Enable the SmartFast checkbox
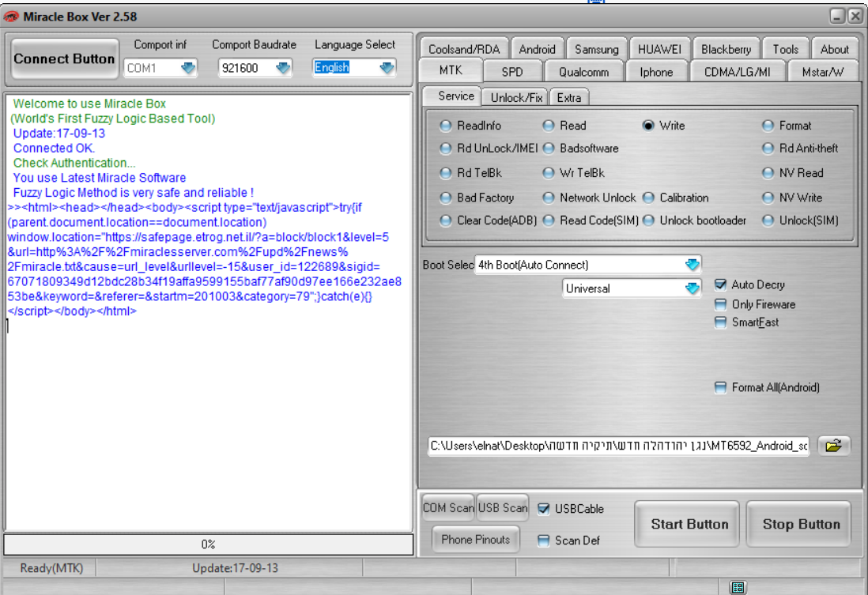This screenshot has height=595, width=868. click(720, 322)
